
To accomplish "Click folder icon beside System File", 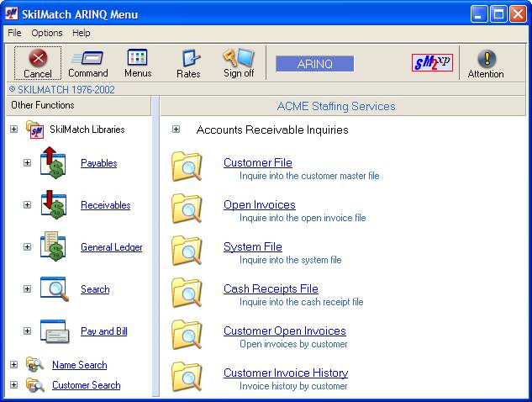I will [x=187, y=251].
